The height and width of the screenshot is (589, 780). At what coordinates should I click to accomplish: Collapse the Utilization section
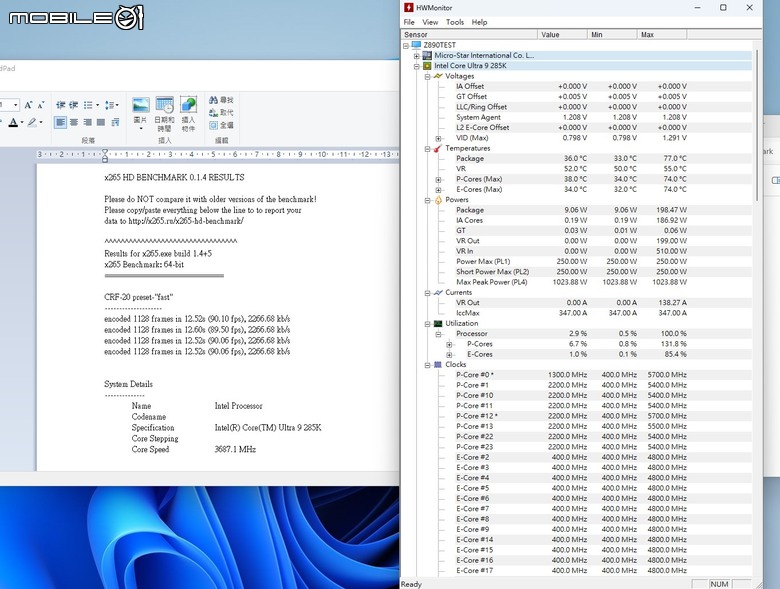tap(427, 324)
